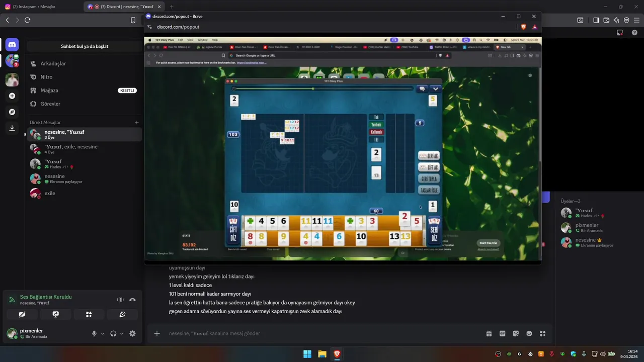This screenshot has width=644, height=362.
Task: Open group chat "Yusuf, exile, nesesine"
Action: click(x=84, y=149)
